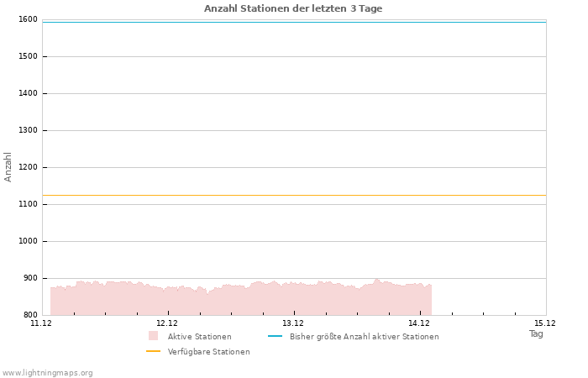Click the blue legend line marker
588x378 pixels.
pyautogui.click(x=274, y=336)
